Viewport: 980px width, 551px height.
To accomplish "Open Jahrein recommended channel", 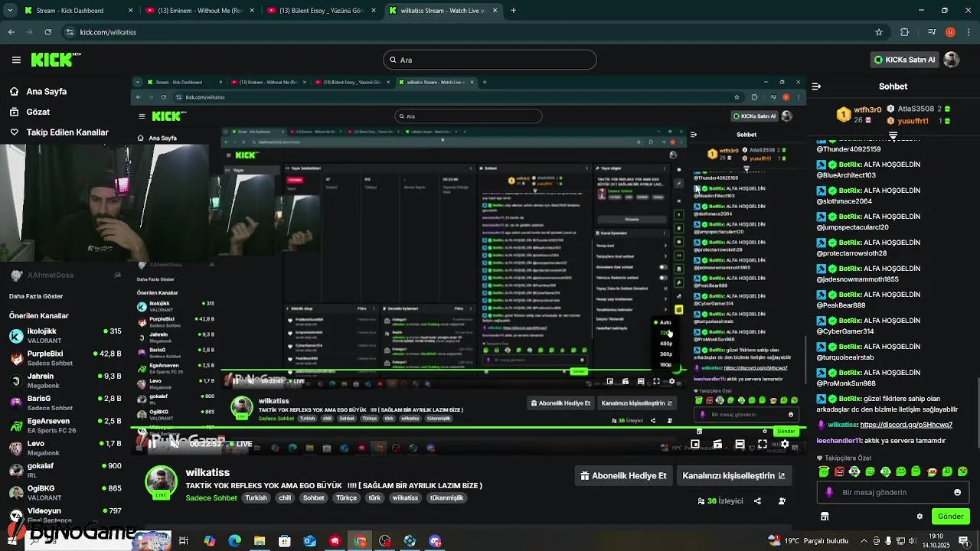I will pos(65,380).
